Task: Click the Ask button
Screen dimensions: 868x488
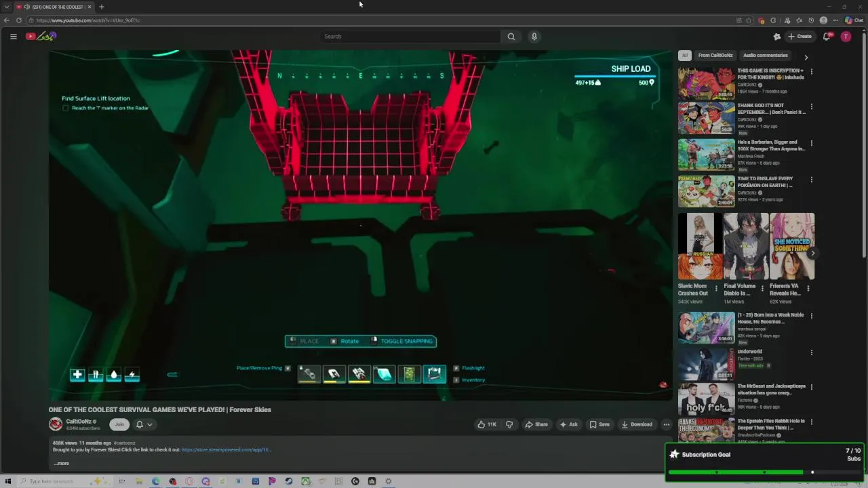Action: (x=568, y=424)
